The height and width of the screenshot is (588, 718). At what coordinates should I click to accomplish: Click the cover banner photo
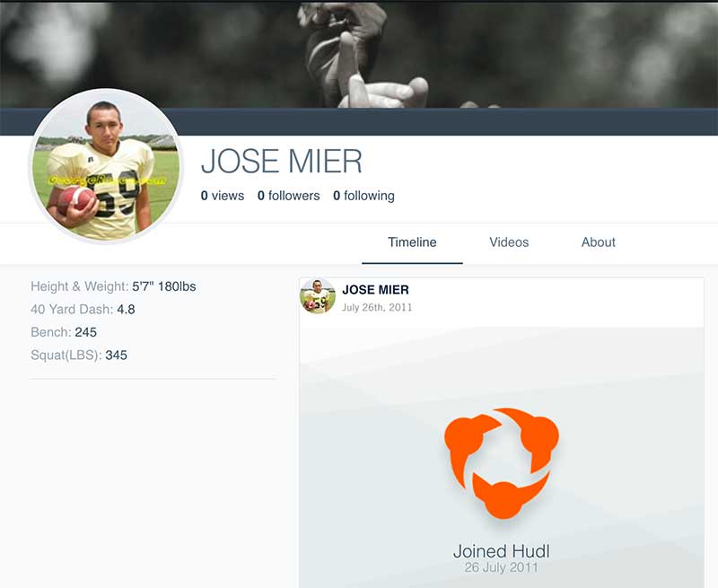(x=359, y=54)
